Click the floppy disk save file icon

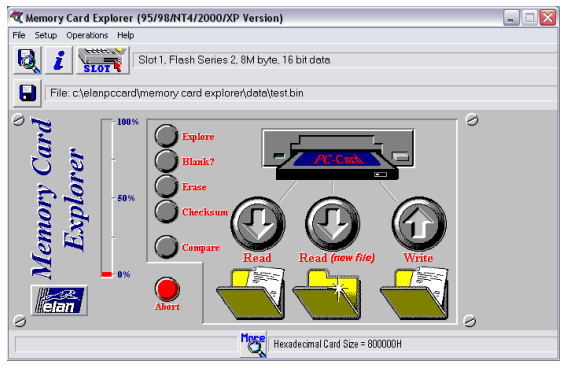coord(27,93)
